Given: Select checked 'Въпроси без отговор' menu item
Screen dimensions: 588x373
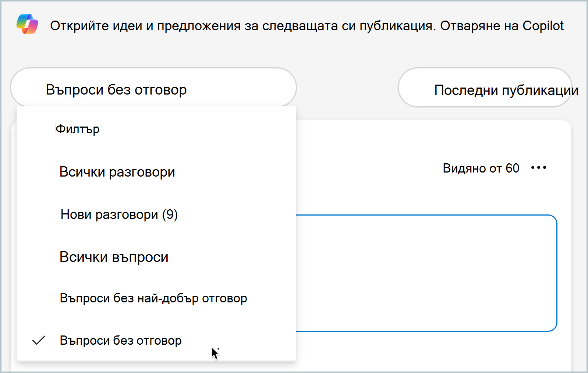Looking at the screenshot, I should click(x=156, y=340).
